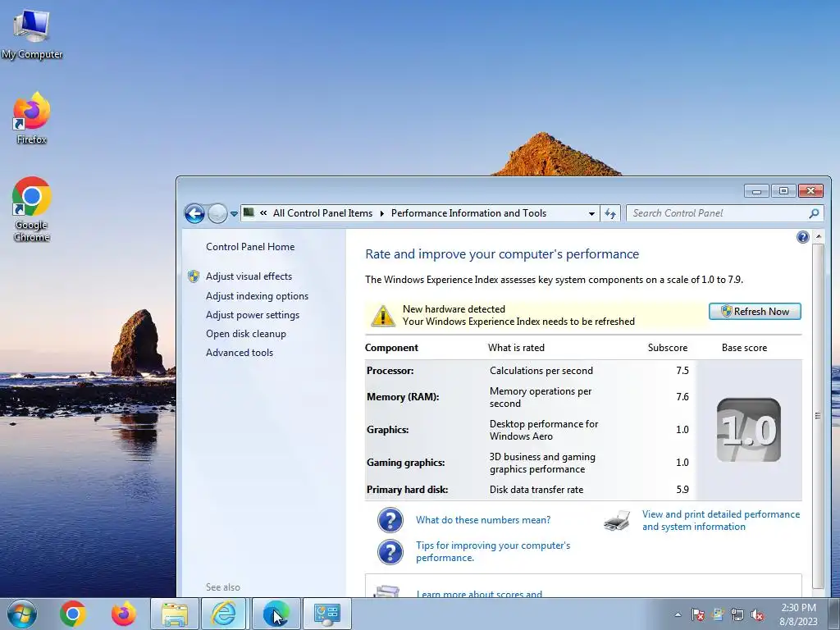The width and height of the screenshot is (840, 630).
Task: Click the Control Panel address bar icon
Action: pyautogui.click(x=249, y=212)
